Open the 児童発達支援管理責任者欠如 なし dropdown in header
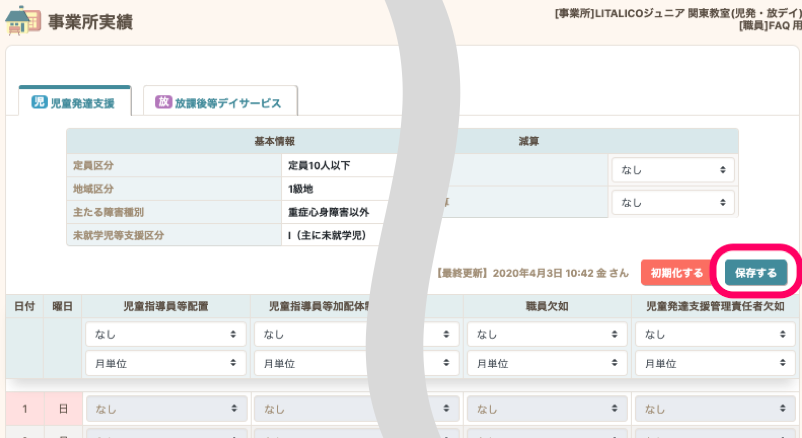802x438 pixels. [x=715, y=334]
